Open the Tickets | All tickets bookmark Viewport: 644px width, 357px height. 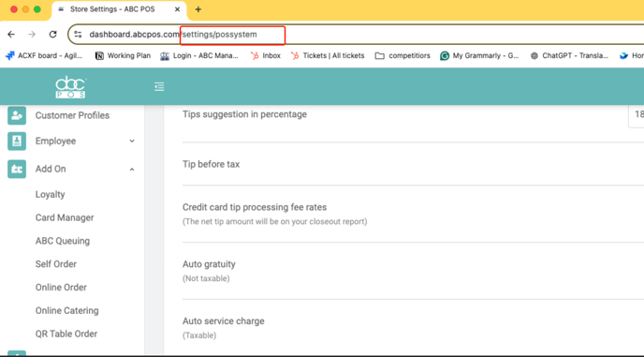(x=328, y=55)
